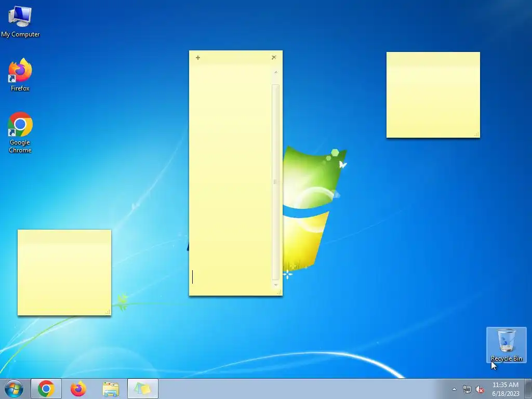This screenshot has height=399, width=532.
Task: Open Firefox from the taskbar
Action: pos(78,389)
